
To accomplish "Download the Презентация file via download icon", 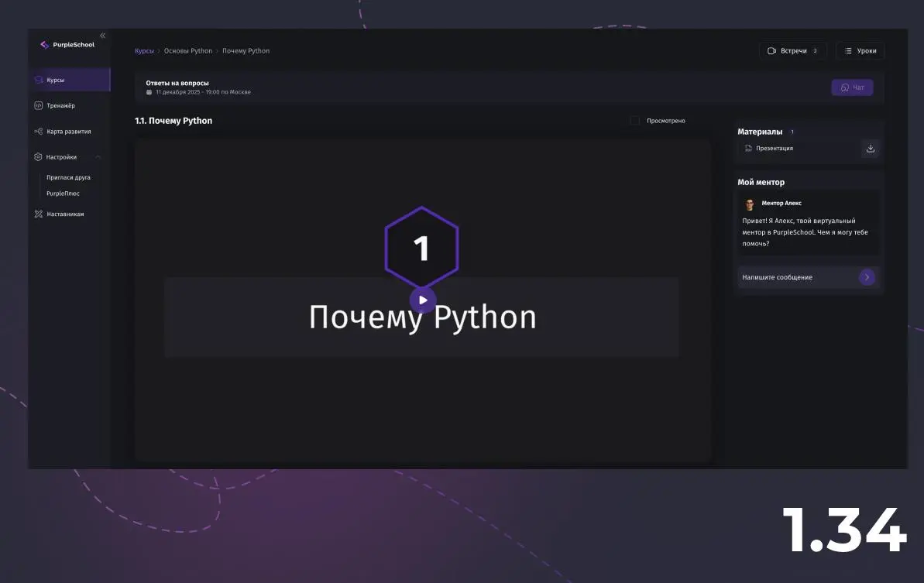I will pyautogui.click(x=871, y=149).
